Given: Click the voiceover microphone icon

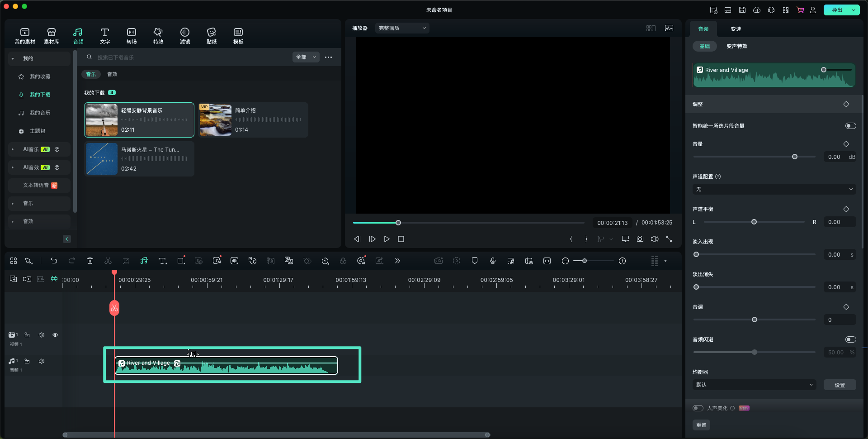Looking at the screenshot, I should coord(493,261).
